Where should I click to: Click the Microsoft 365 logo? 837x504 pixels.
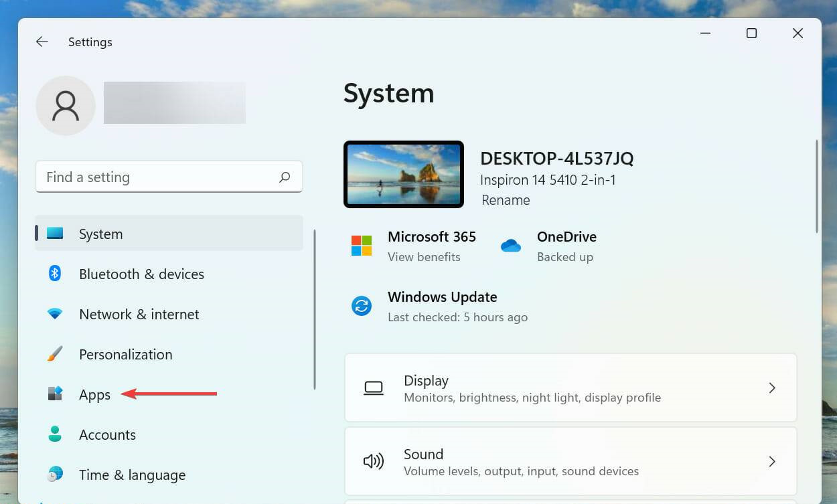(x=362, y=246)
